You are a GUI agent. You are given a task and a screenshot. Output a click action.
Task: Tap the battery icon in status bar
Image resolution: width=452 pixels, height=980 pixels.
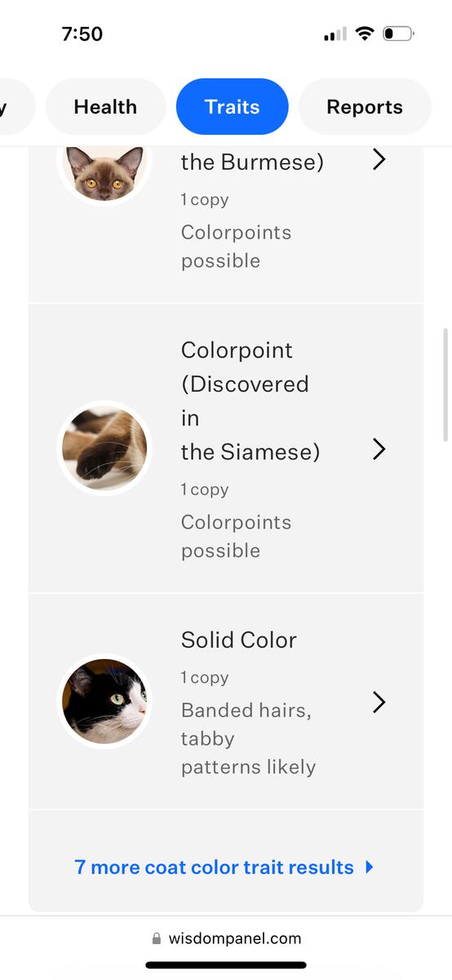coord(398,33)
